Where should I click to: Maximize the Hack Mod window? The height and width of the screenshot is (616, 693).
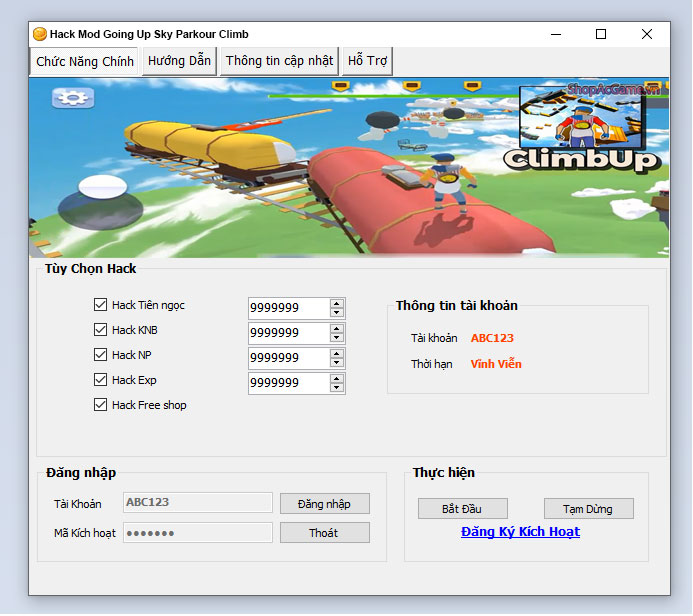601,34
